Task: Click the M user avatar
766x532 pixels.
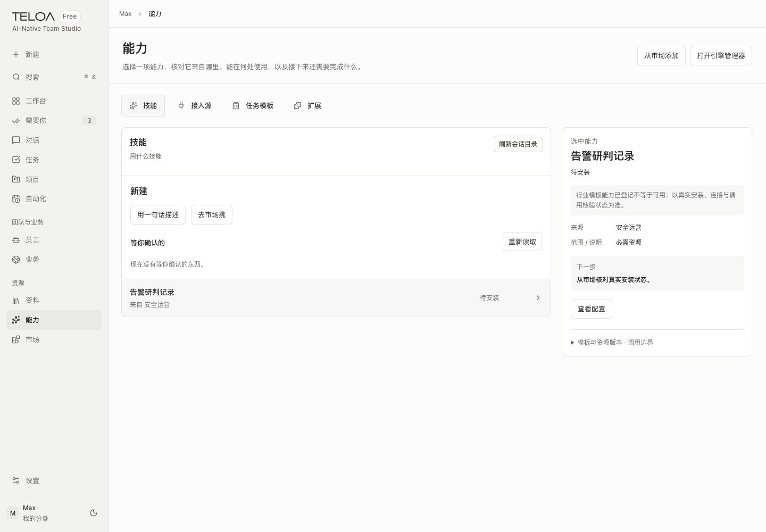Action: coord(13,513)
